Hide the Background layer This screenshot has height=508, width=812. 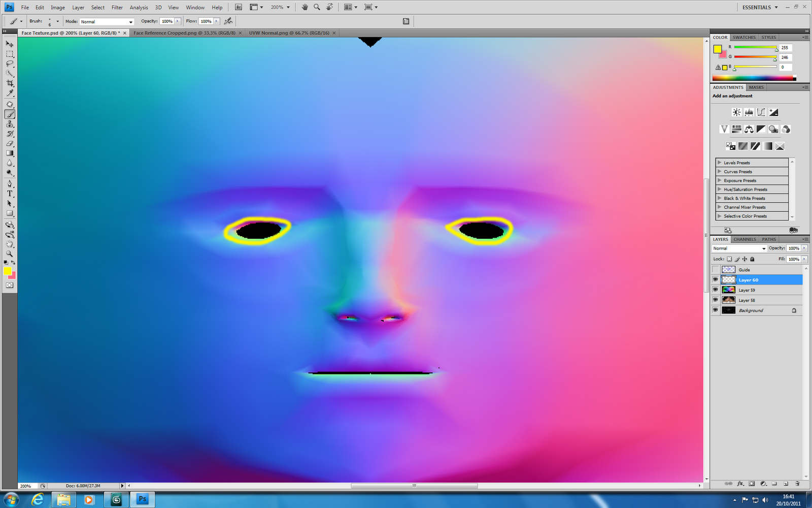pyautogui.click(x=716, y=310)
